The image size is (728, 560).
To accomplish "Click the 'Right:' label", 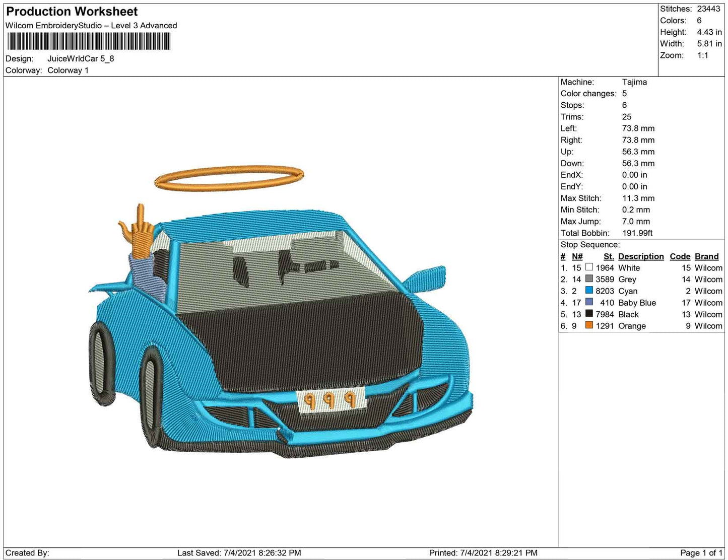I will tap(571, 140).
